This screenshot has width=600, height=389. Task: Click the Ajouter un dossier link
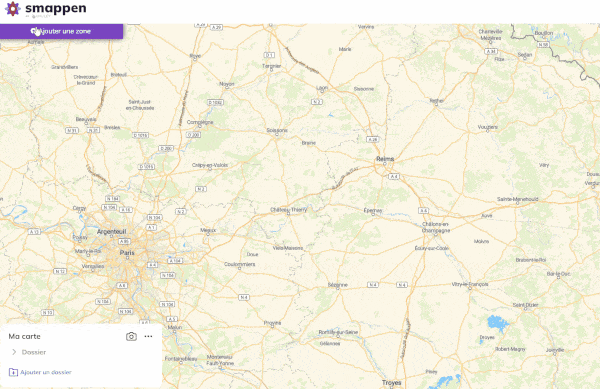[46, 372]
